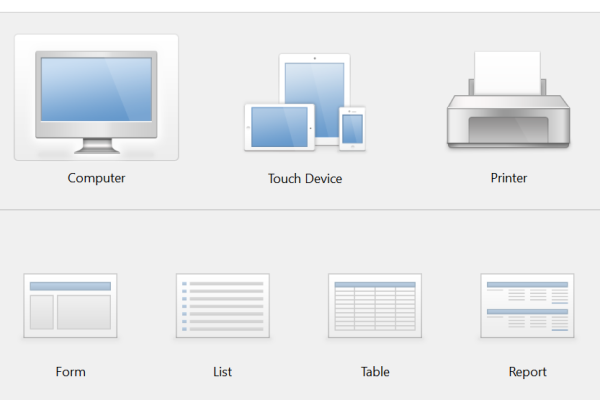
Task: Click the "Computer" text label
Action: click(96, 178)
